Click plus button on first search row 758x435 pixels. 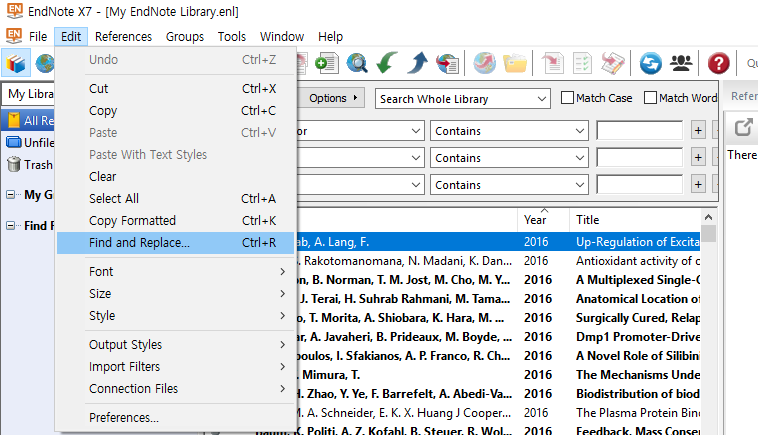[x=698, y=130]
